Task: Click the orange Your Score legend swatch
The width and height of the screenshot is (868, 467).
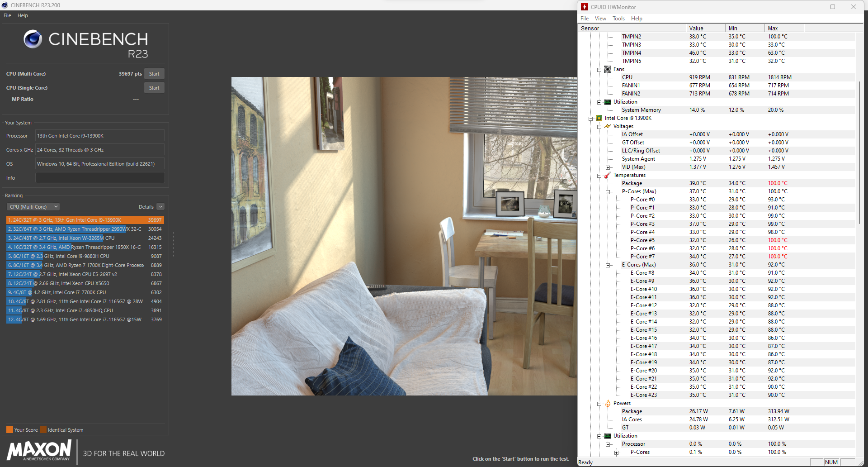Action: (x=9, y=430)
